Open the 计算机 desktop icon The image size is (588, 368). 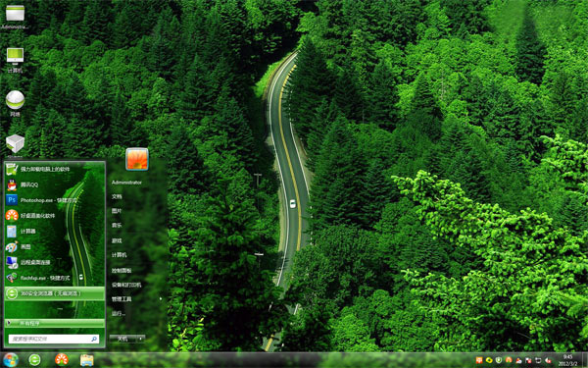pyautogui.click(x=15, y=60)
